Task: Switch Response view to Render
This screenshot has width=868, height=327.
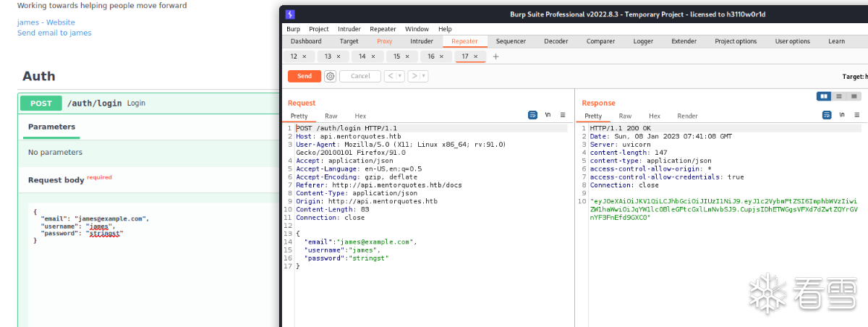Action: coord(687,116)
